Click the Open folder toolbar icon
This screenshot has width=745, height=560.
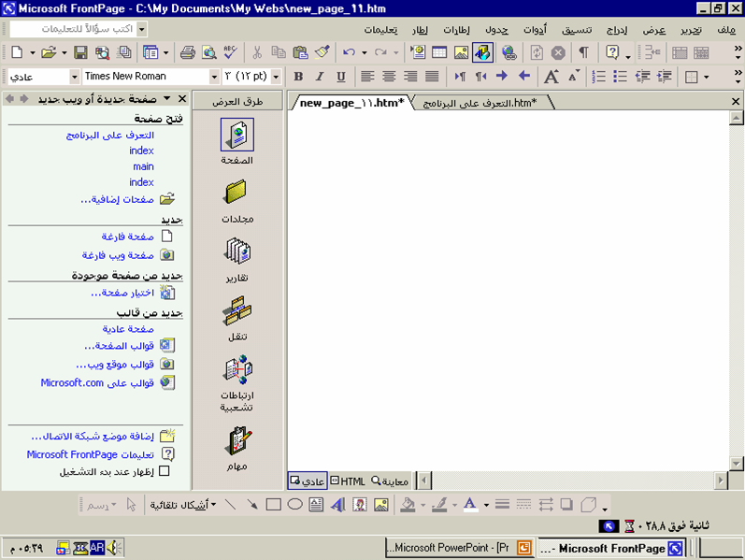click(x=48, y=52)
